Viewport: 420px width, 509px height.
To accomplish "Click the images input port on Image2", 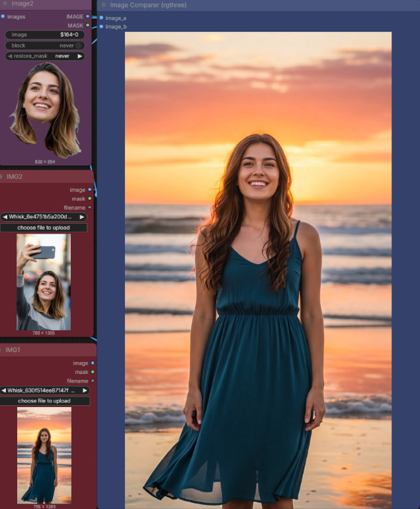I will (3, 17).
